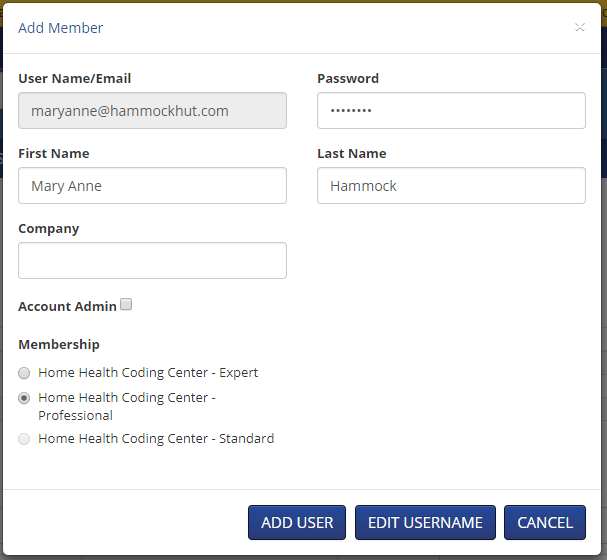This screenshot has height=560, width=607.
Task: Choose Home Health Coding Center - Standard
Action: 24,439
